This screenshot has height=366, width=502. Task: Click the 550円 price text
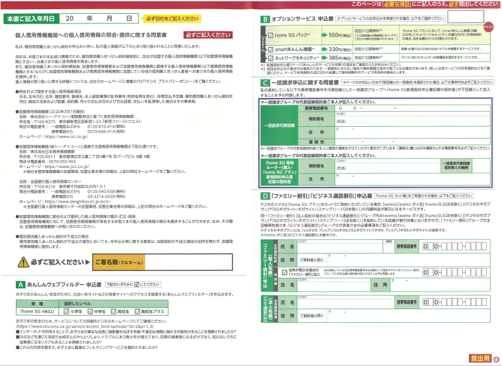(x=340, y=35)
